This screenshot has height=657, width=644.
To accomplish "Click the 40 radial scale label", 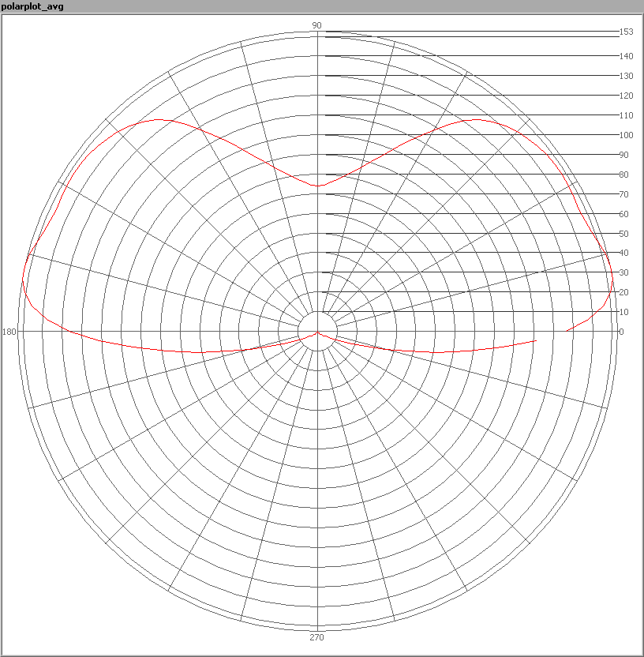I will coord(623,253).
